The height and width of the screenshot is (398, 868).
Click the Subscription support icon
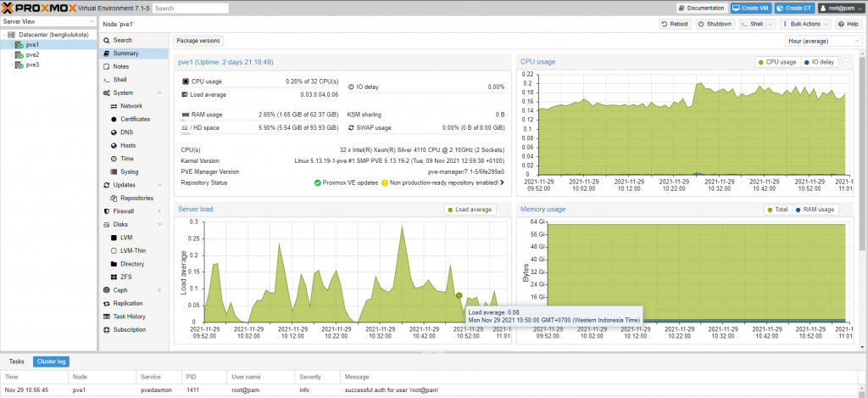107,330
